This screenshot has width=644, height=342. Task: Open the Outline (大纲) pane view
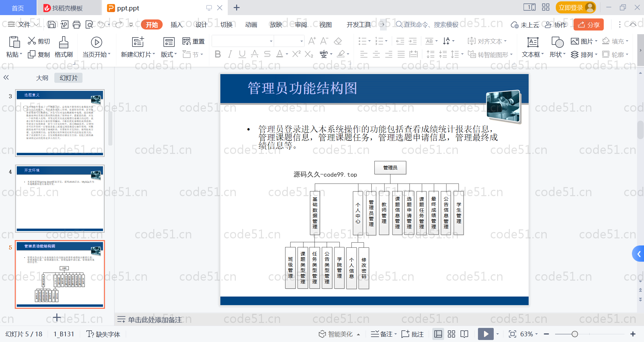coord(42,78)
